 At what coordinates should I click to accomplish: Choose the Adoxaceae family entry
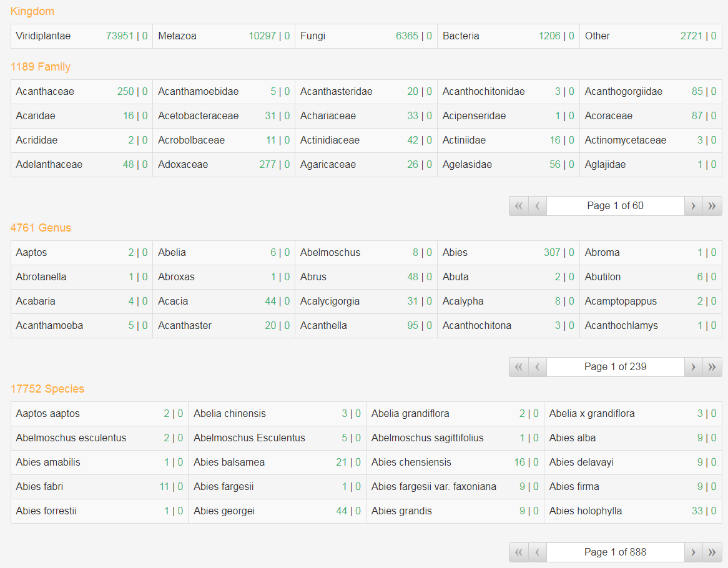point(183,165)
